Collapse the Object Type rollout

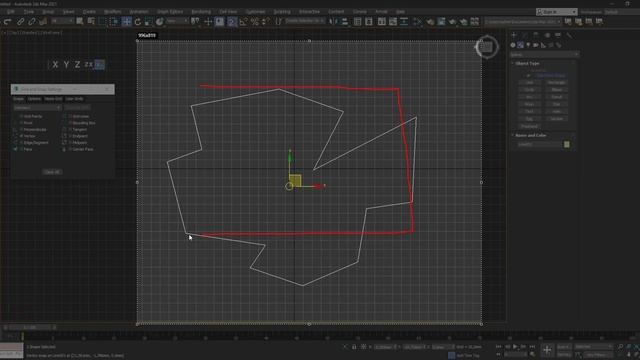click(x=527, y=64)
